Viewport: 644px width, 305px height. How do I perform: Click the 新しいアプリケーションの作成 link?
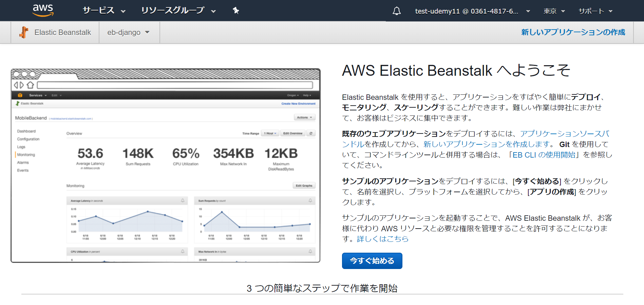(x=573, y=32)
